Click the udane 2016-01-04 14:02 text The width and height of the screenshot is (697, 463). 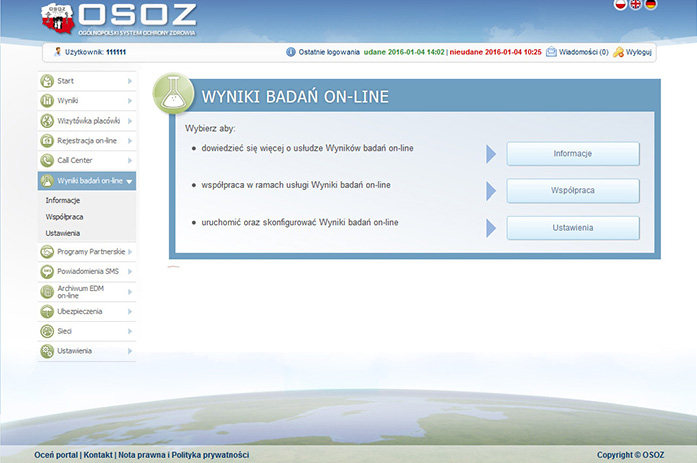coord(404,52)
